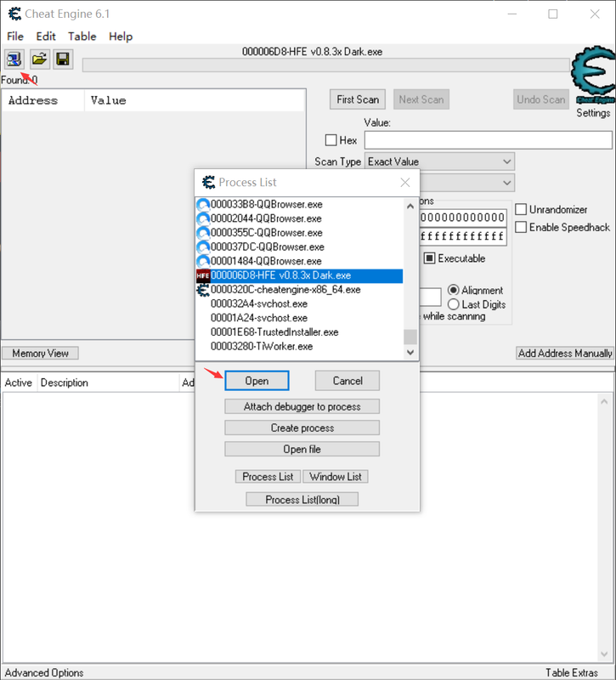Click the scan stop address field

pyautogui.click(x=463, y=236)
